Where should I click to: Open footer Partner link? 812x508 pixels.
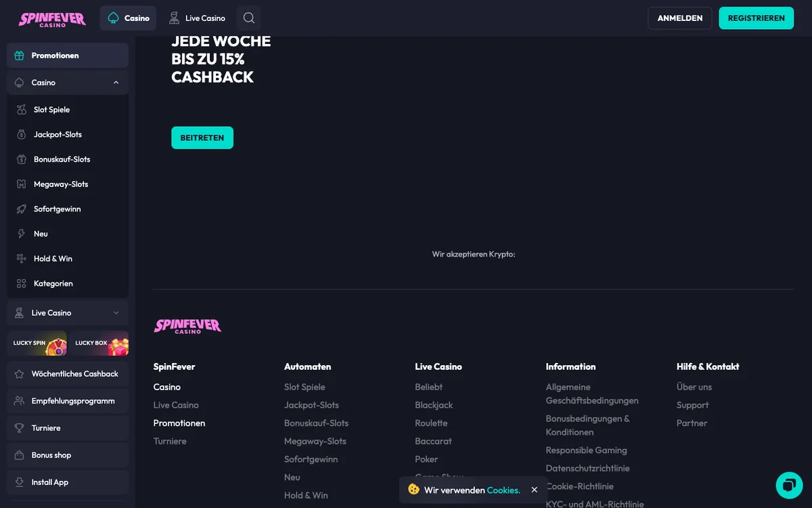coord(692,423)
